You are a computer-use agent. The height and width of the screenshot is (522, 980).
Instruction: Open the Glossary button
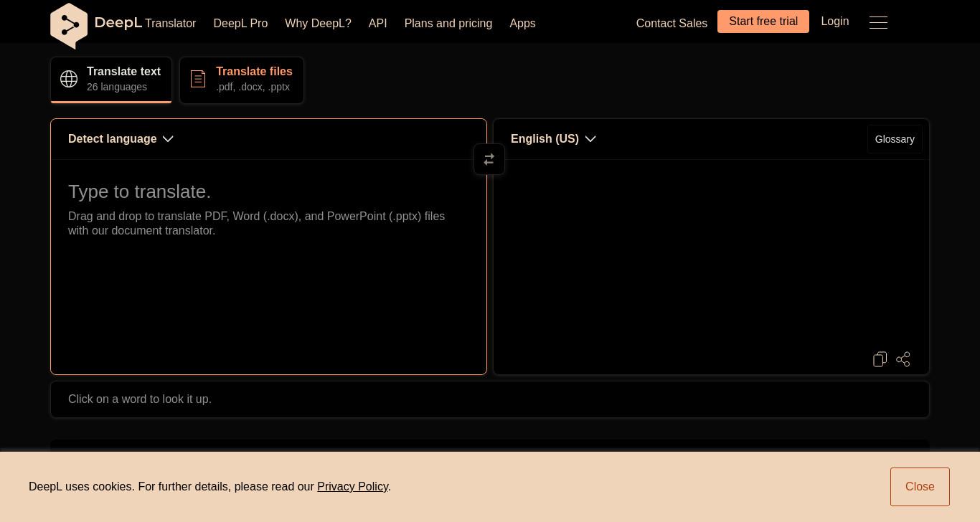[895, 139]
